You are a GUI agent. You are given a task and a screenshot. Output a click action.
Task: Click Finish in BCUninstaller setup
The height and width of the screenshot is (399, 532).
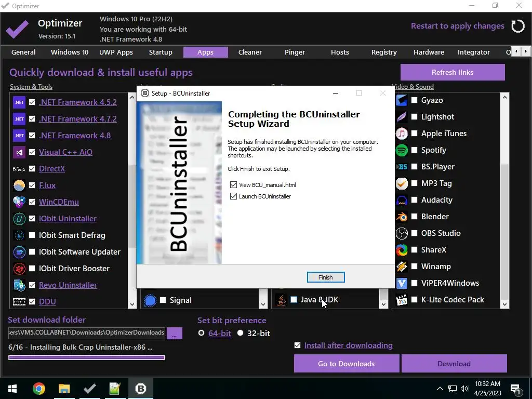coord(326,277)
